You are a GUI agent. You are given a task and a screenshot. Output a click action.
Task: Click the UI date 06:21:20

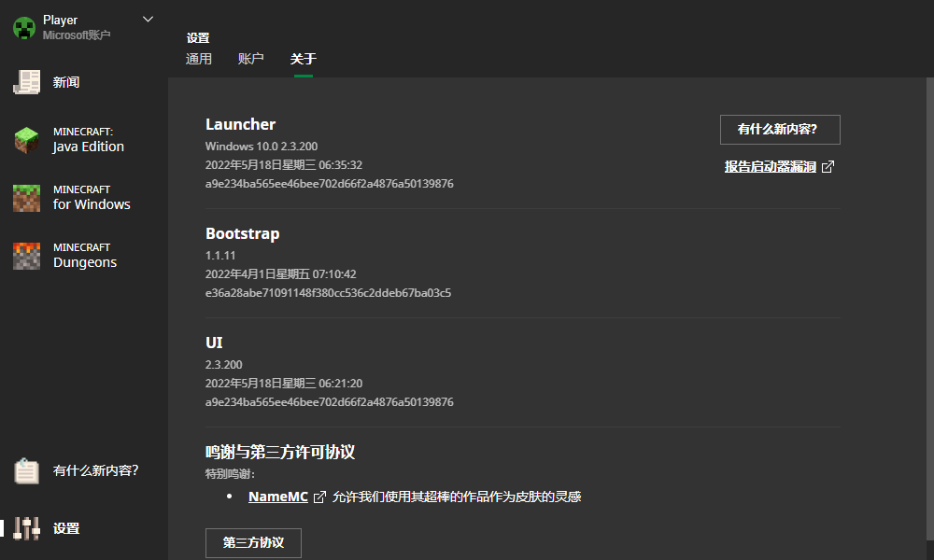click(x=284, y=384)
